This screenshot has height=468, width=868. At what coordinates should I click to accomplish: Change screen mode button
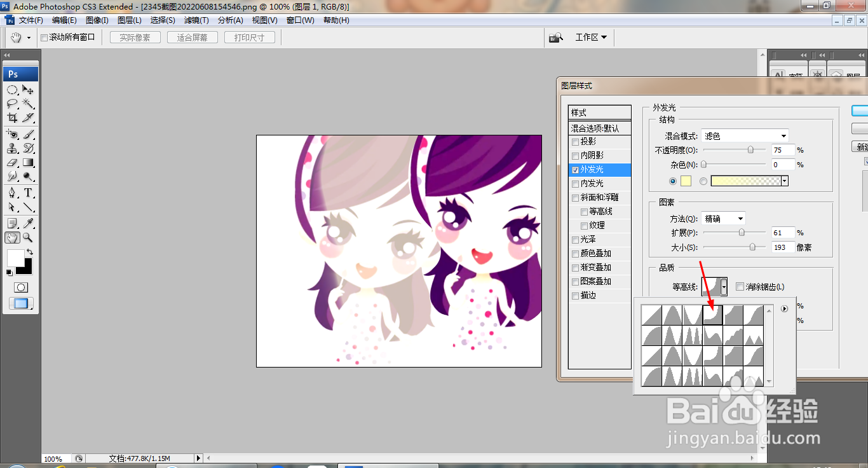point(21,304)
